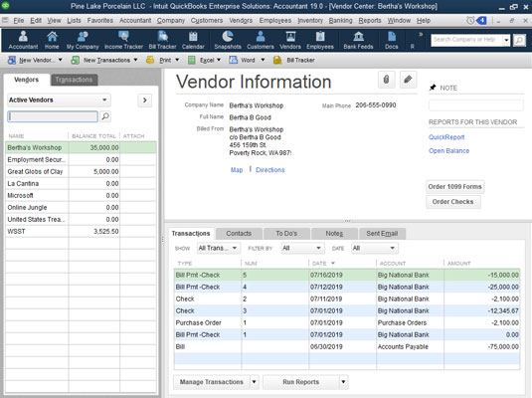Open Bank Feeds from icon bar

(358, 40)
